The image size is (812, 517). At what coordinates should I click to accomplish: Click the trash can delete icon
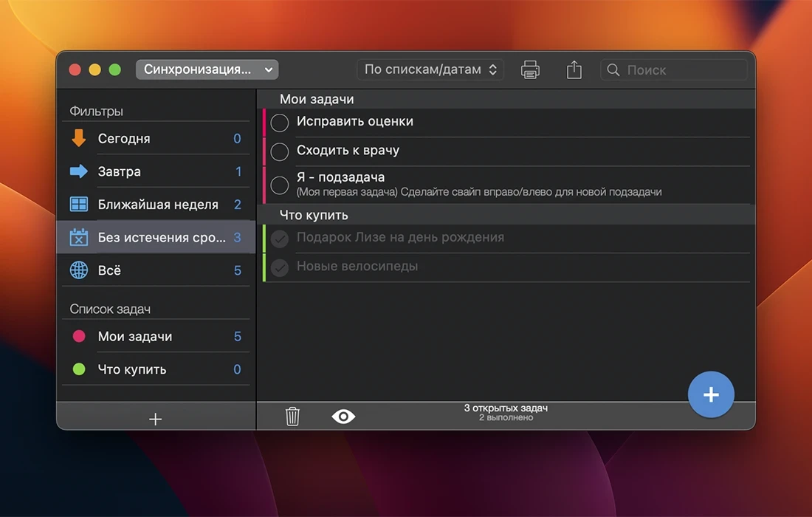pos(292,417)
